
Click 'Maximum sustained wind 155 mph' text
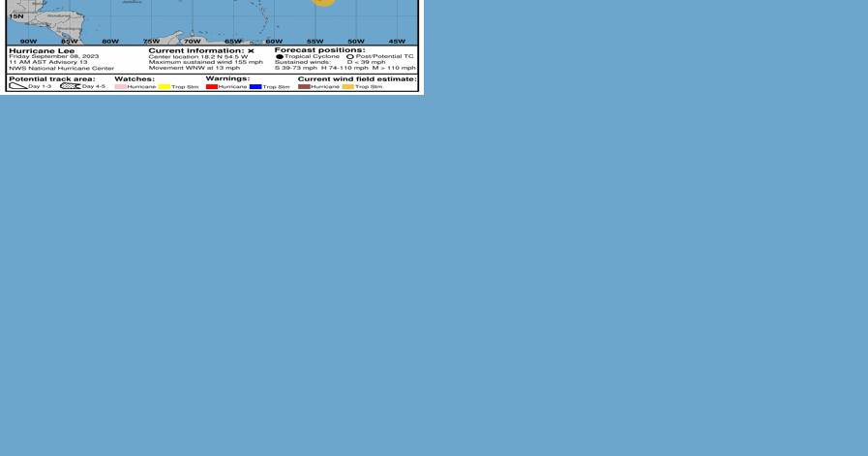point(206,62)
